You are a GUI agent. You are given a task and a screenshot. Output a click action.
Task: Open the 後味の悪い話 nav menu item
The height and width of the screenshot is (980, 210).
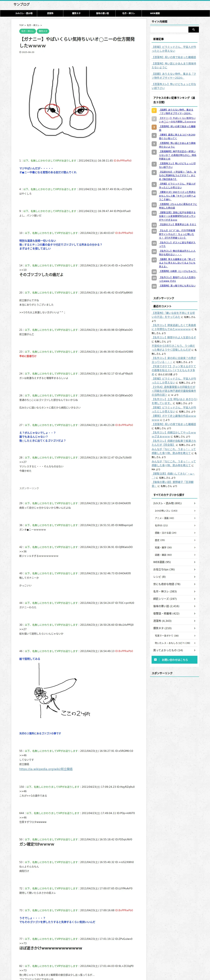click(x=103, y=13)
